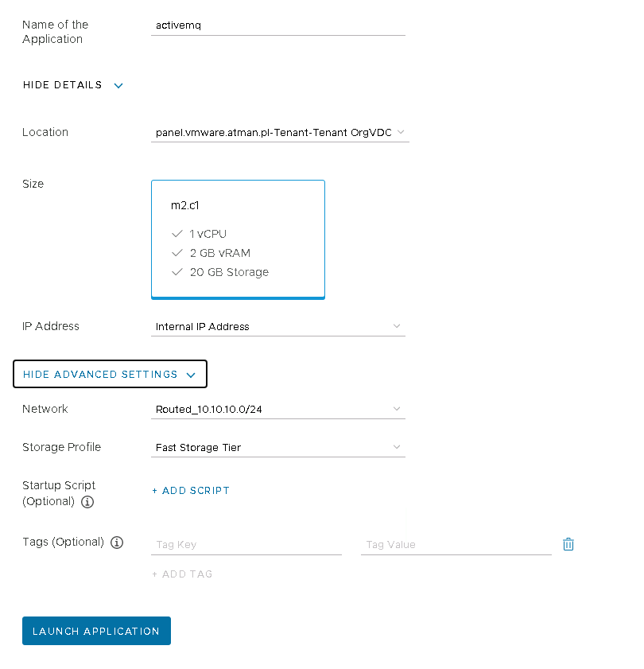This screenshot has height=669, width=644.
Task: Collapse the Hide Advanced Settings section
Action: [x=100, y=375]
